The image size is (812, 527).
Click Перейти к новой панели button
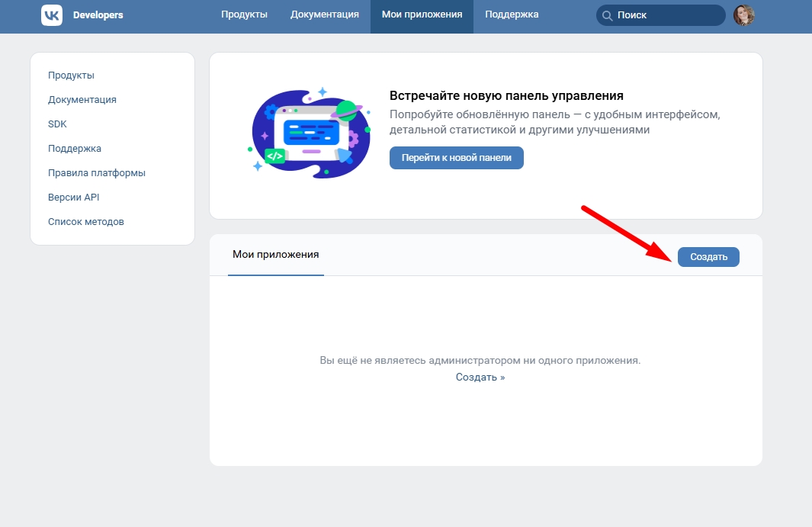pyautogui.click(x=456, y=158)
